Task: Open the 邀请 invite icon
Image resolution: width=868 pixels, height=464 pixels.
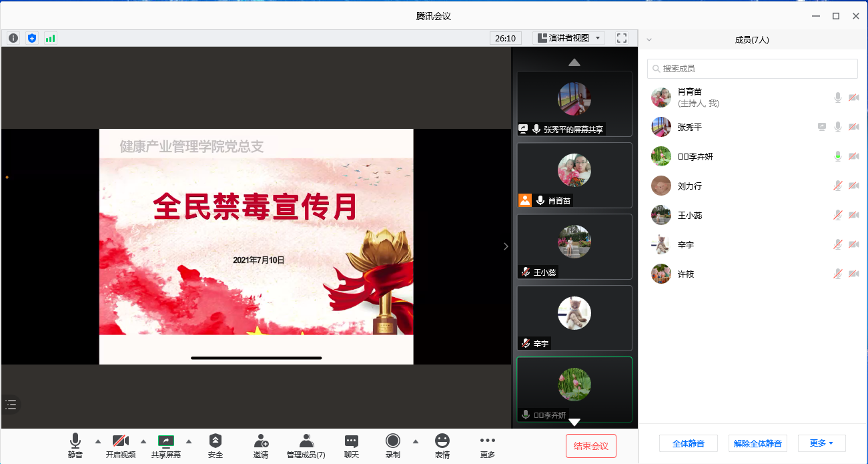Action: point(261,445)
